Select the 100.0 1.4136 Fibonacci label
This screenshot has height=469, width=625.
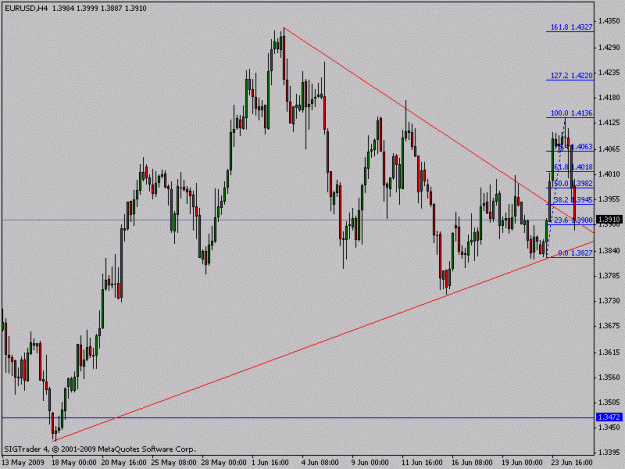pos(571,113)
